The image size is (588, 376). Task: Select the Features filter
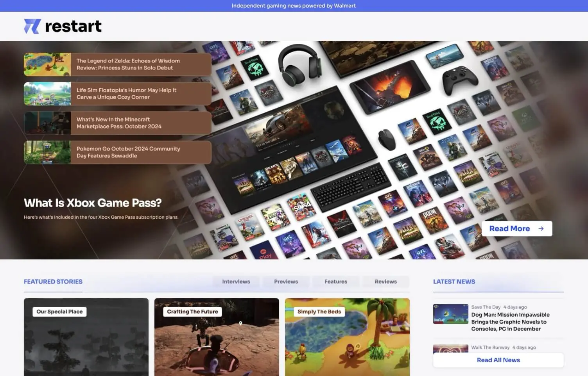[335, 282]
